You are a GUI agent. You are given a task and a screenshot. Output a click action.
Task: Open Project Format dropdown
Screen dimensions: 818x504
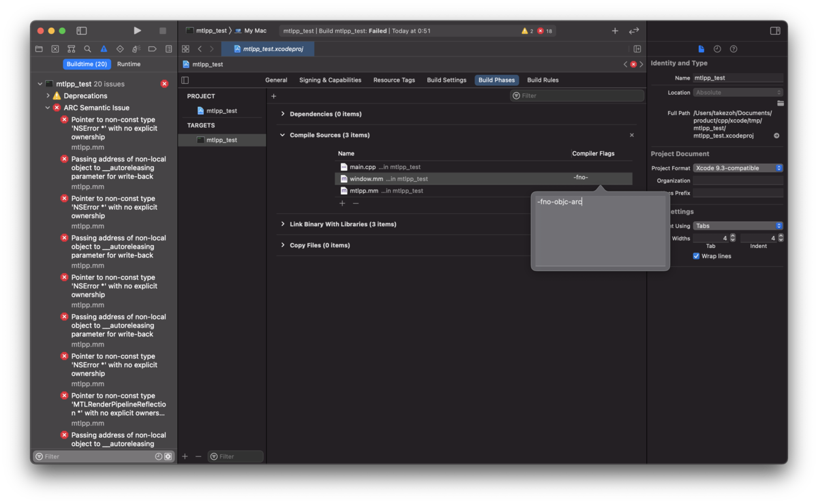738,168
